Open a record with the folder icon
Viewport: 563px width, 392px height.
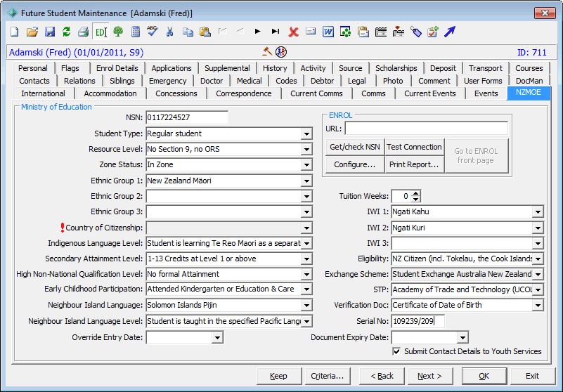click(x=32, y=32)
